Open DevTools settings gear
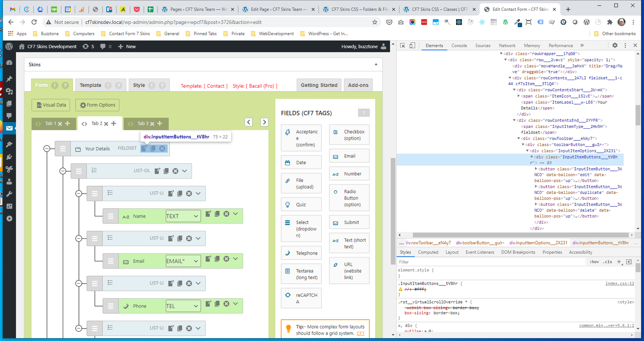644x341 pixels. 615,45
